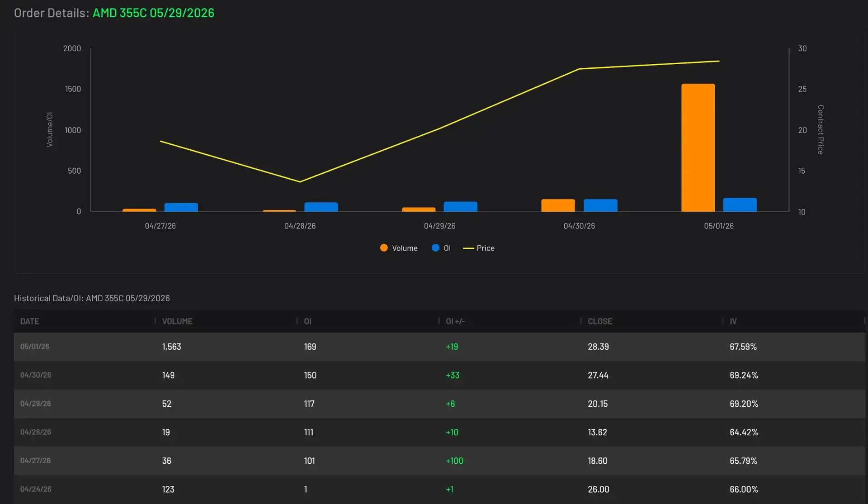This screenshot has height=504, width=868.
Task: Click the 05/01/26 chart axis label
Action: point(719,226)
